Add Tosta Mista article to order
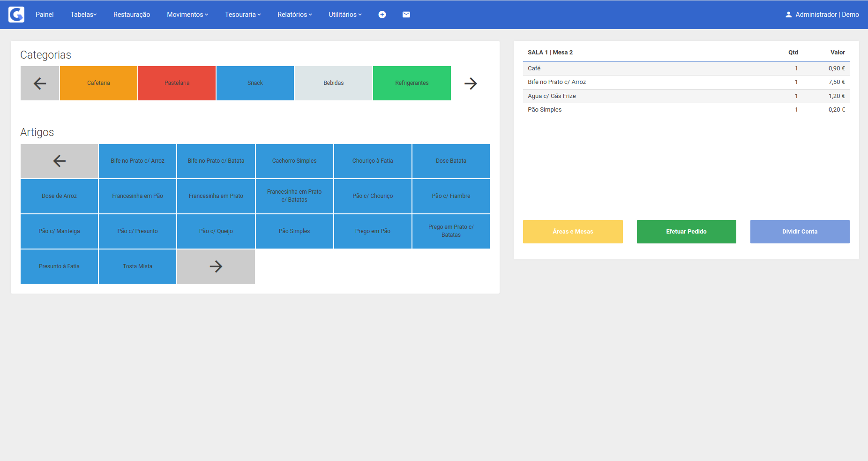This screenshot has width=868, height=461. click(x=137, y=266)
